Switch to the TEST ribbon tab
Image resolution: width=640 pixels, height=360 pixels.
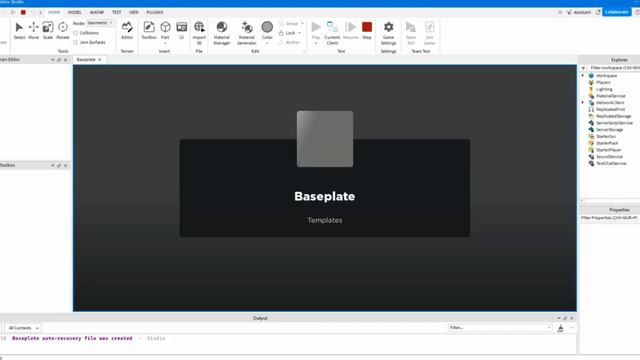click(117, 12)
